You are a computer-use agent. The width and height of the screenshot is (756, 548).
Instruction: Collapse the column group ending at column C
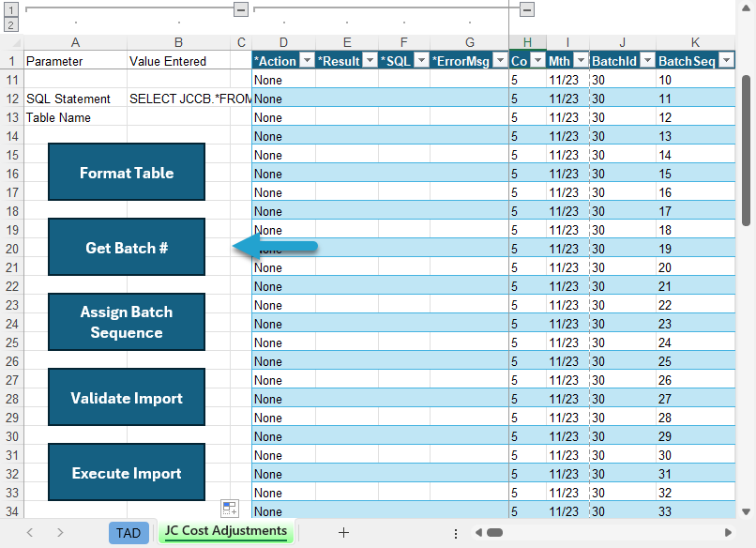241,9
